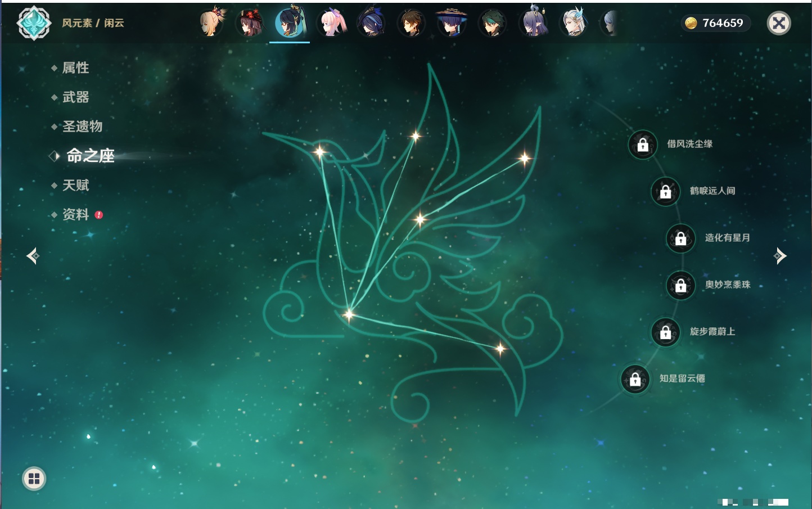Pick the green-haired Xiao portrait
This screenshot has height=509, width=812.
click(492, 23)
